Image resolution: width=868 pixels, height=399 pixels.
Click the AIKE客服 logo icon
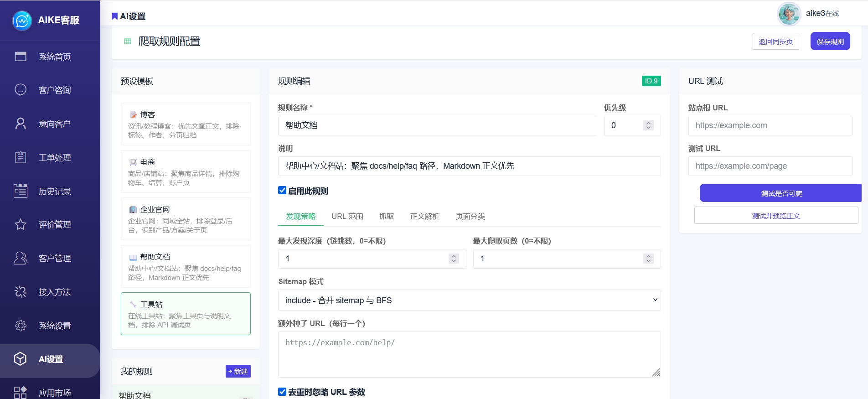[22, 21]
